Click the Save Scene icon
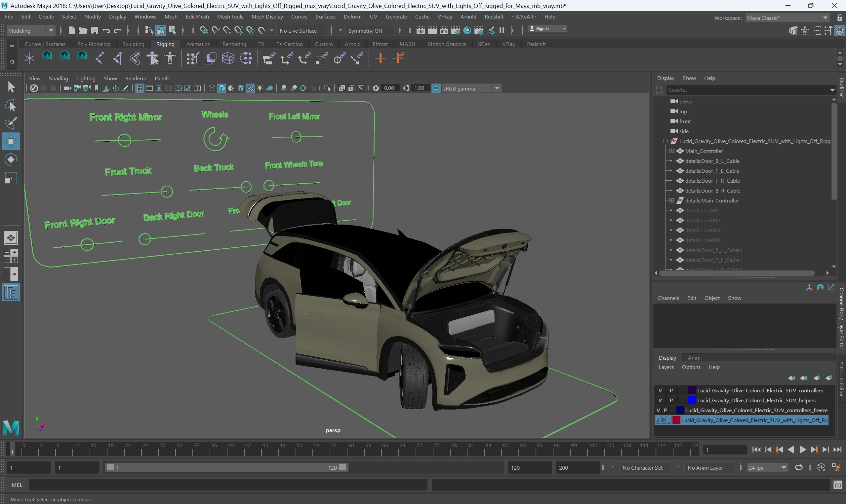Screen dimensions: 846x504 tap(95, 31)
